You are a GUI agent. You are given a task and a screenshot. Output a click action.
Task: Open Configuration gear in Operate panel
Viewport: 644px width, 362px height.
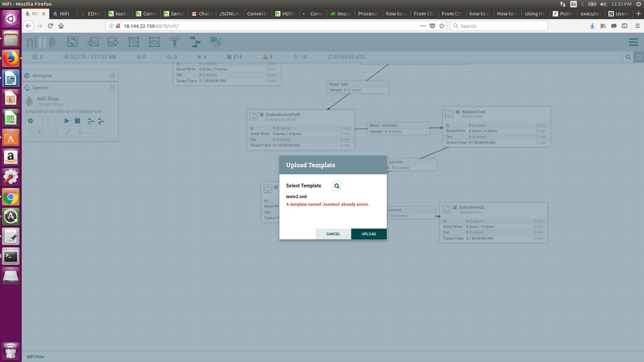(x=30, y=121)
